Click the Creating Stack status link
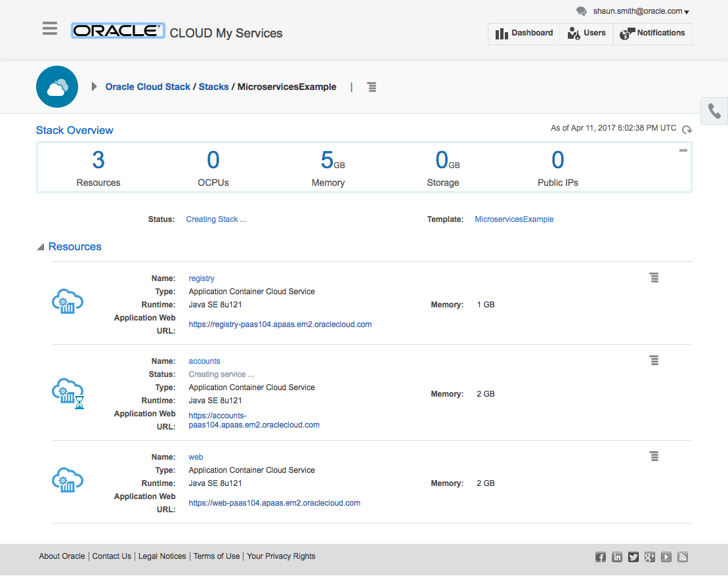This screenshot has height=576, width=728. pyautogui.click(x=216, y=219)
